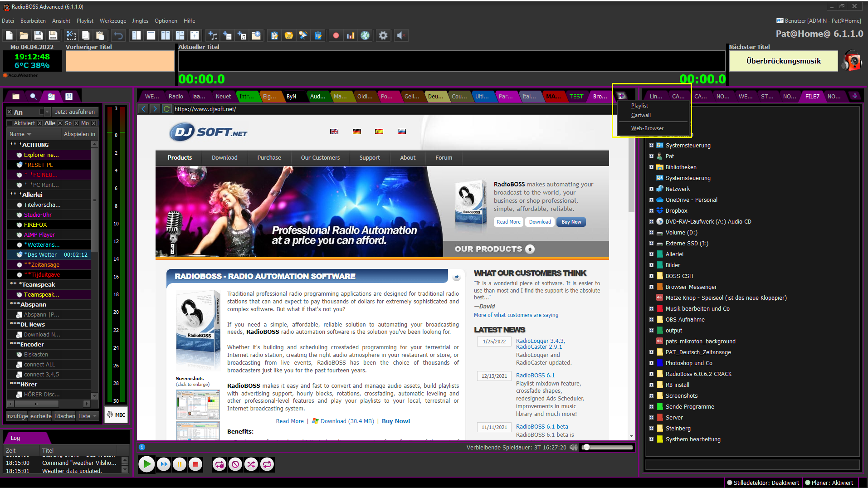Image resolution: width=868 pixels, height=488 pixels.
Task: Expand 'OneDrive - Personal' tree node
Action: click(x=652, y=200)
